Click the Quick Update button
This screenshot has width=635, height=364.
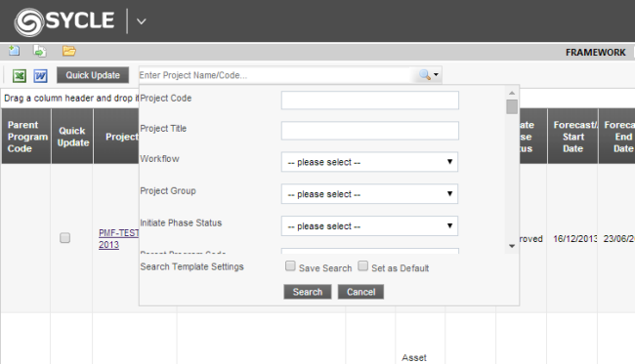point(93,75)
